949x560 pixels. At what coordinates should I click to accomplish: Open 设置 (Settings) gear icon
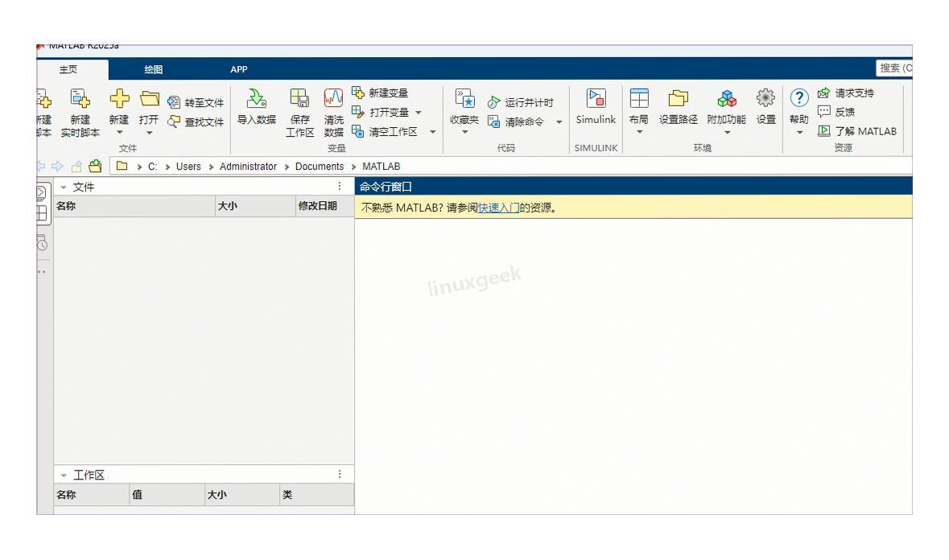coord(765,99)
